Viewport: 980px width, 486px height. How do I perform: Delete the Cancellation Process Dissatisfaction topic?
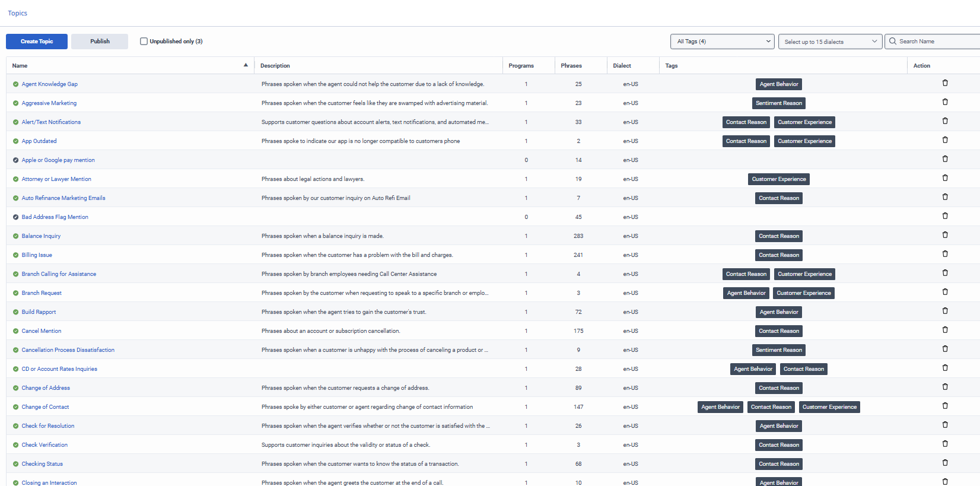945,349
